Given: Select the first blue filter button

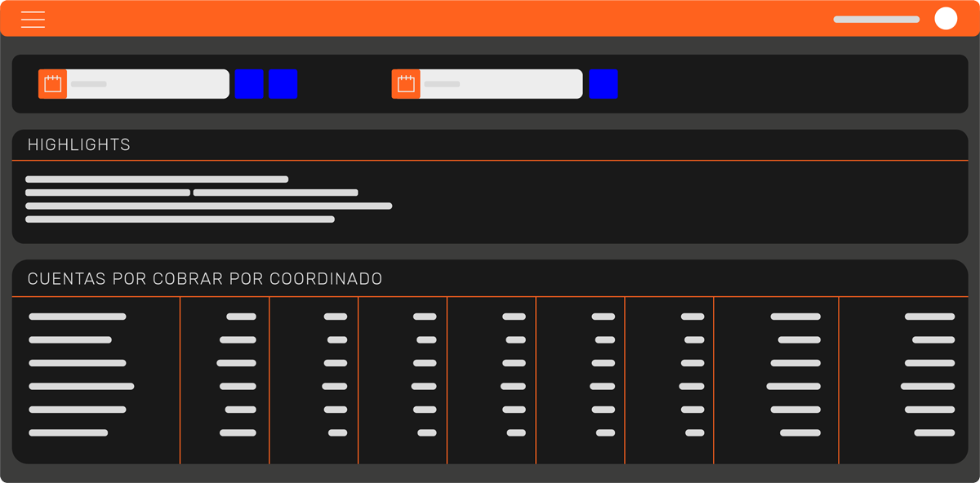Looking at the screenshot, I should 249,83.
